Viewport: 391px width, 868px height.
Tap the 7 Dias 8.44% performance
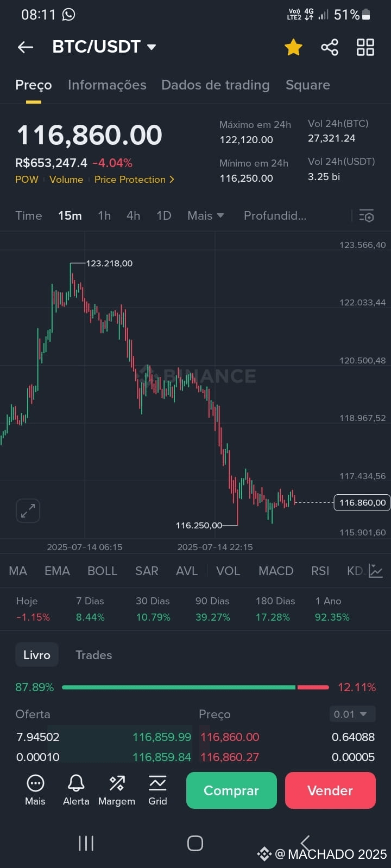[x=90, y=609]
